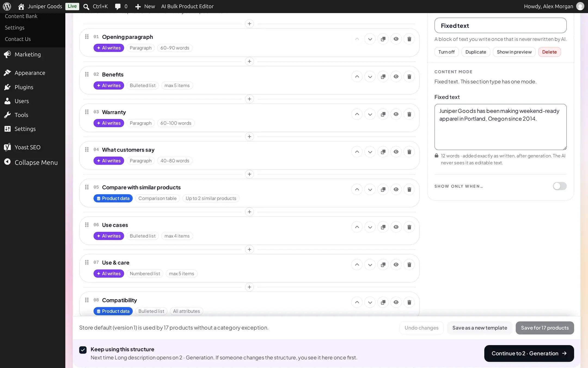Delete the Compatibility section
The height and width of the screenshot is (368, 588).
pos(409,302)
